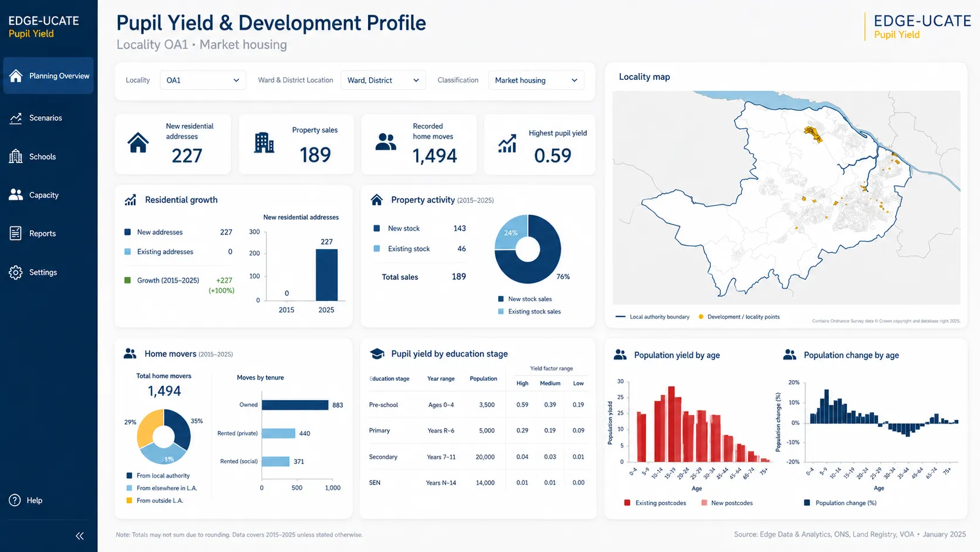The width and height of the screenshot is (980, 552).
Task: Click the Rented (social) bar showing 371
Action: pos(275,462)
